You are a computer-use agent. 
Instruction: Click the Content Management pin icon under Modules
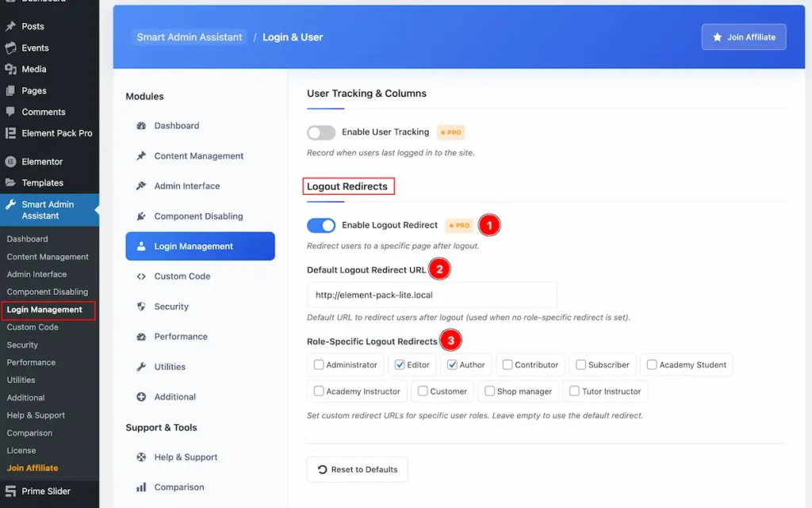141,155
